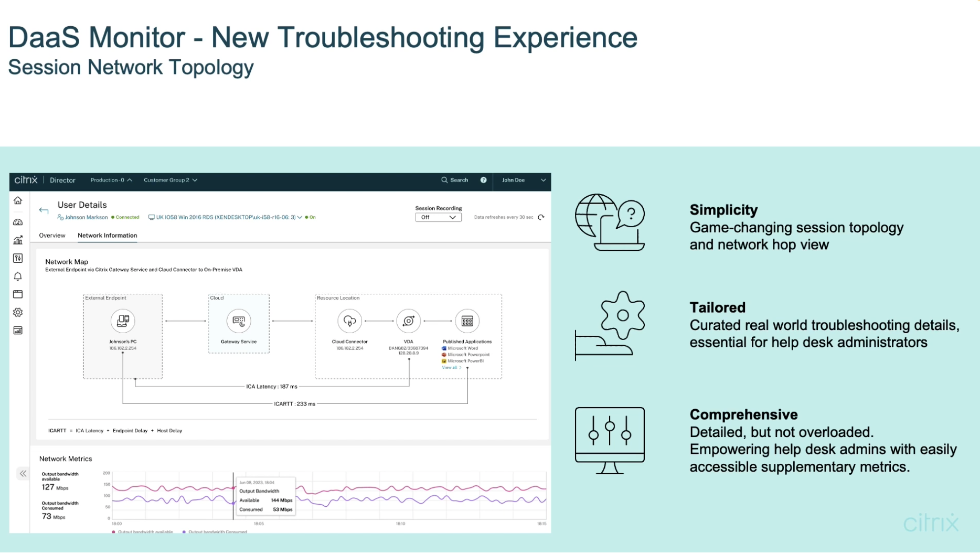Click the View all applications link
Image resolution: width=980 pixels, height=554 pixels.
451,368
